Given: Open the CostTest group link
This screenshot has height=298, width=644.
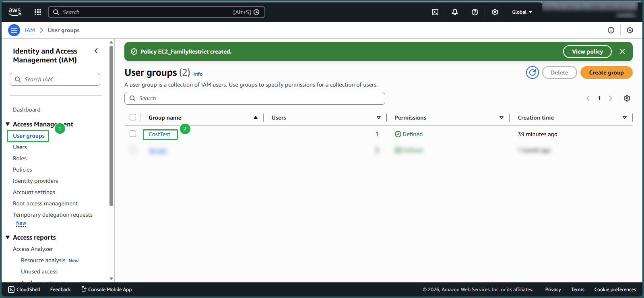Looking at the screenshot, I should [159, 134].
